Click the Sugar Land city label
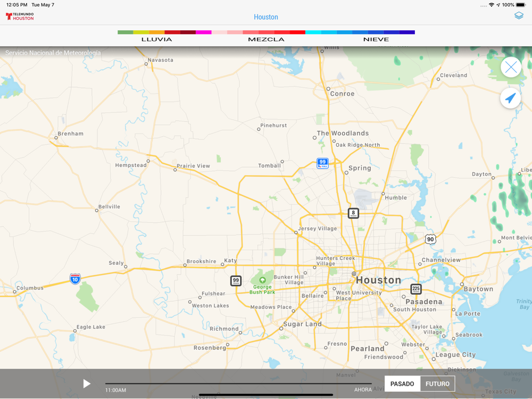The width and height of the screenshot is (532, 399). (302, 324)
